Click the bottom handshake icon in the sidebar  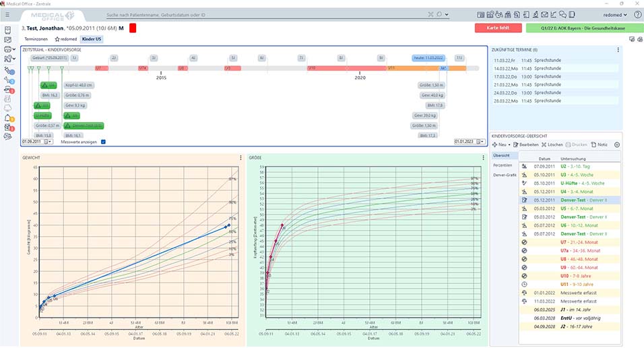[7, 136]
